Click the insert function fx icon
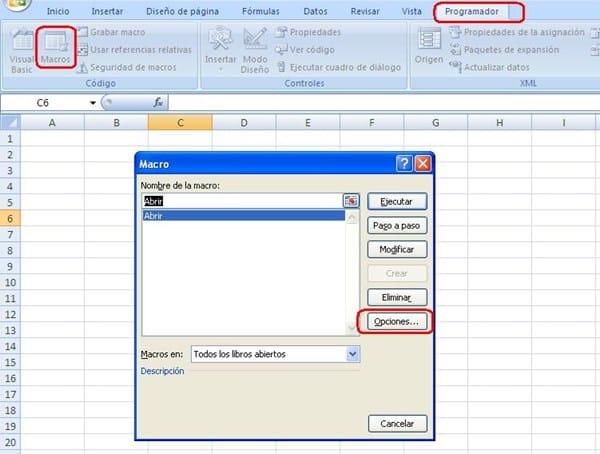Viewport: 600px width, 454px height. coord(158,103)
